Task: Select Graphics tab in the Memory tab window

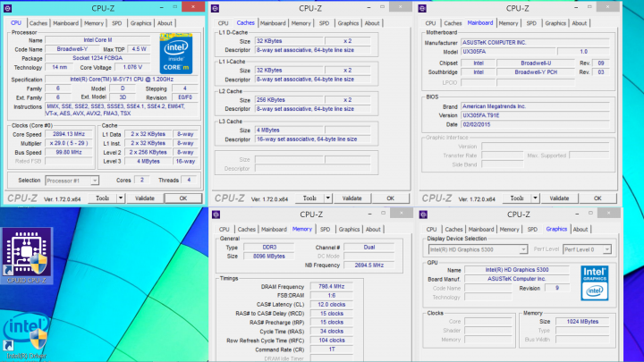Action: (349, 230)
